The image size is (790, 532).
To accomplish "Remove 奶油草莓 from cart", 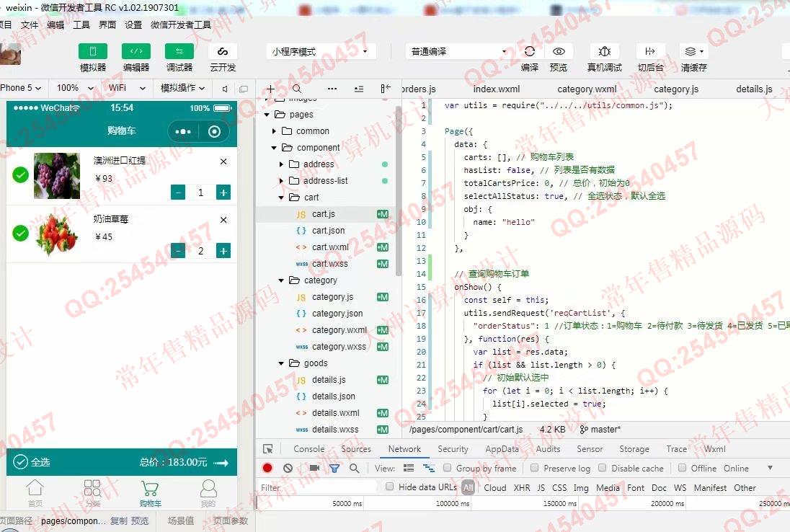I will [223, 220].
